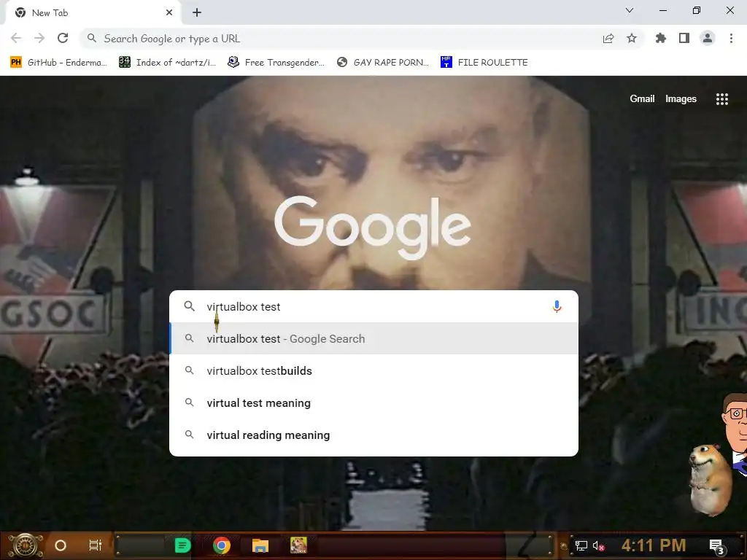Open the Google apps grid
The height and width of the screenshot is (560, 747).
point(721,99)
